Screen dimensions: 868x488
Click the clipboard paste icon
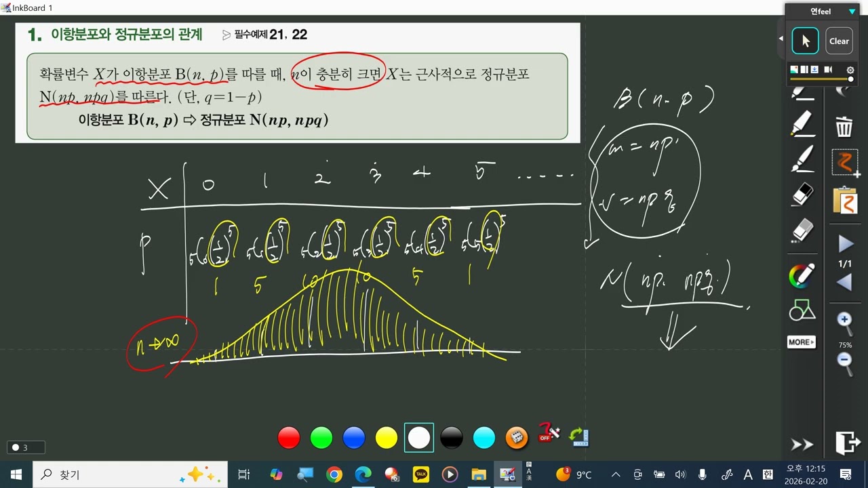click(x=846, y=200)
